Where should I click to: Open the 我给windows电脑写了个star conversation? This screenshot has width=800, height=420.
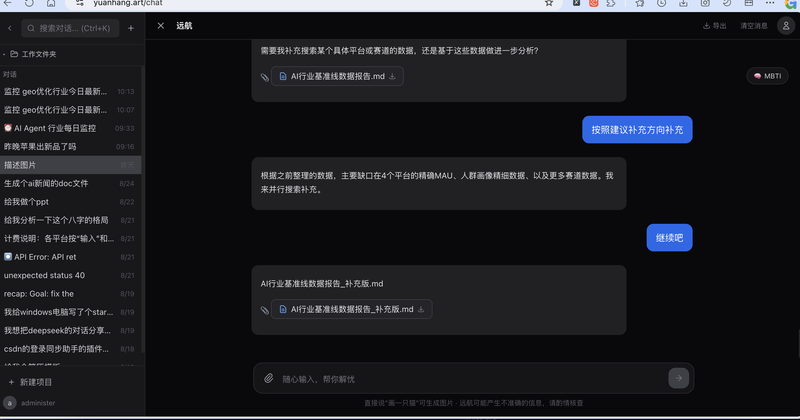[70, 312]
